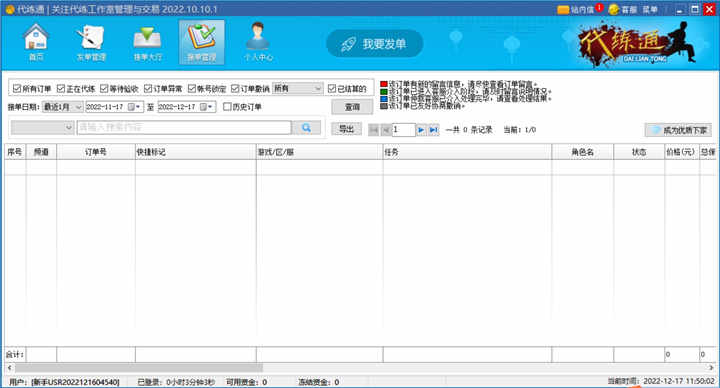Open 接单大厅 download-tray icon

click(147, 42)
